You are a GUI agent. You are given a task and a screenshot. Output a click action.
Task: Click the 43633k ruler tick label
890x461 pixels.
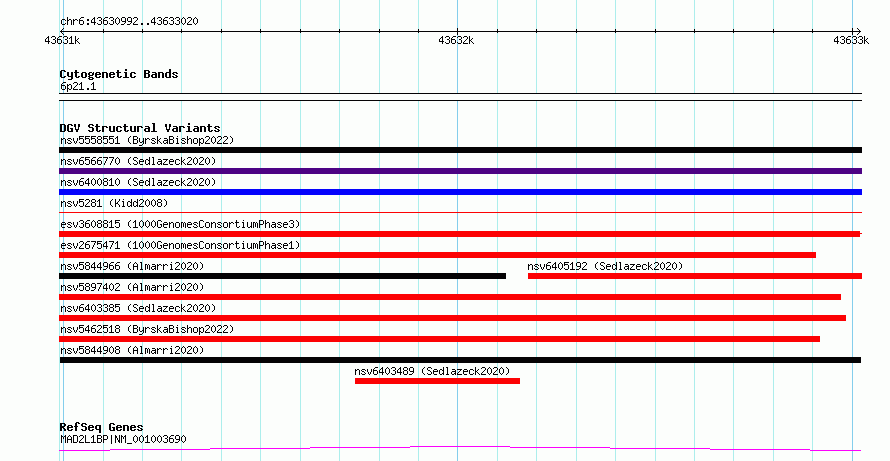tap(851, 41)
